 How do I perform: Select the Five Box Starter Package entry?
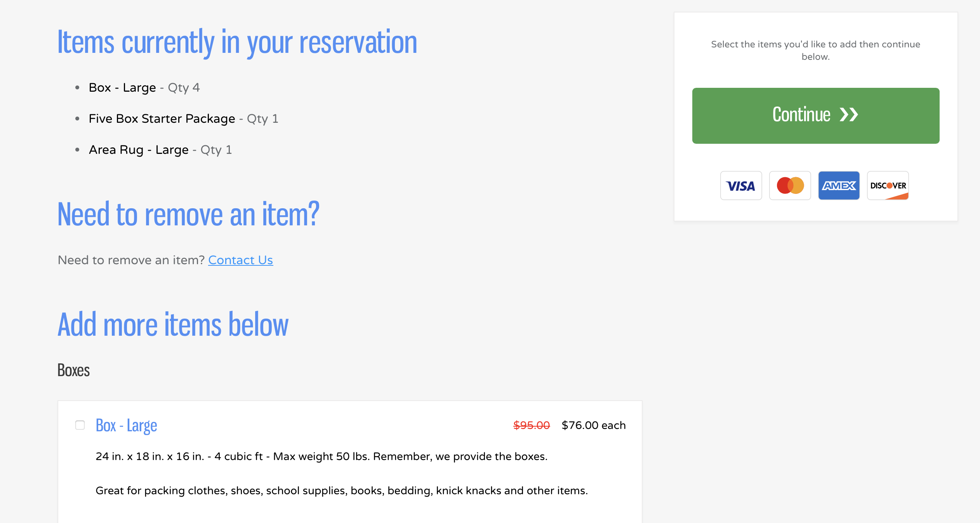click(x=183, y=119)
